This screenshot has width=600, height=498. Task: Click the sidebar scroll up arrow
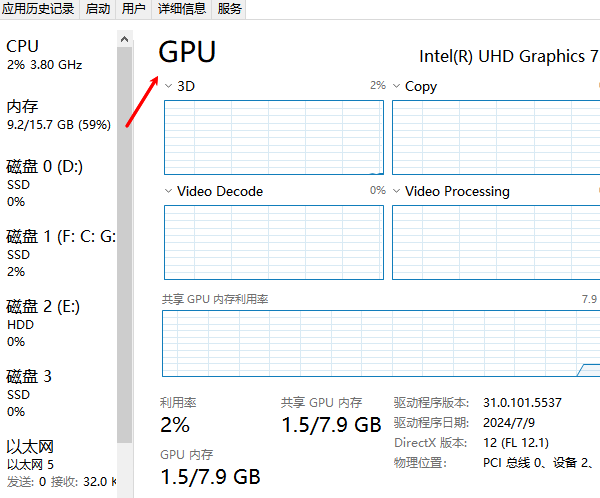coord(125,39)
